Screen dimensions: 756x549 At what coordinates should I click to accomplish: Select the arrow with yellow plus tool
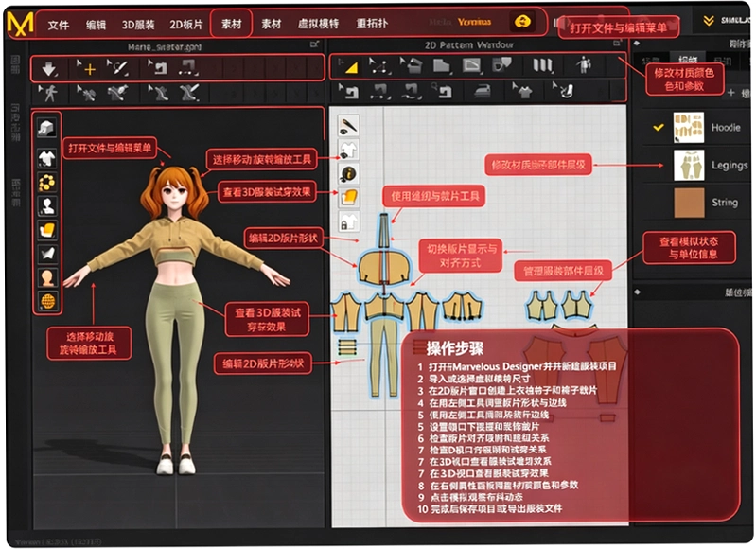click(87, 68)
